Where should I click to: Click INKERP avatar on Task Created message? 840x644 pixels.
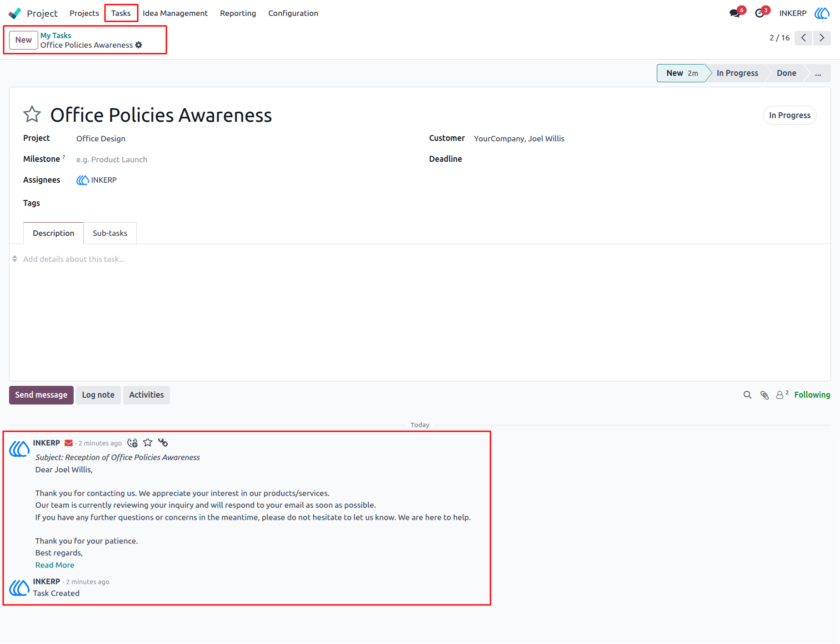tap(20, 588)
